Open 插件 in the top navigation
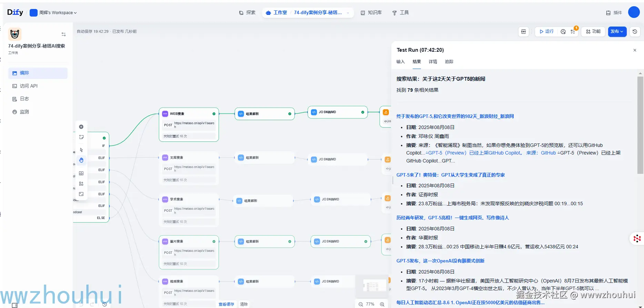The width and height of the screenshot is (644, 308). coord(614,13)
